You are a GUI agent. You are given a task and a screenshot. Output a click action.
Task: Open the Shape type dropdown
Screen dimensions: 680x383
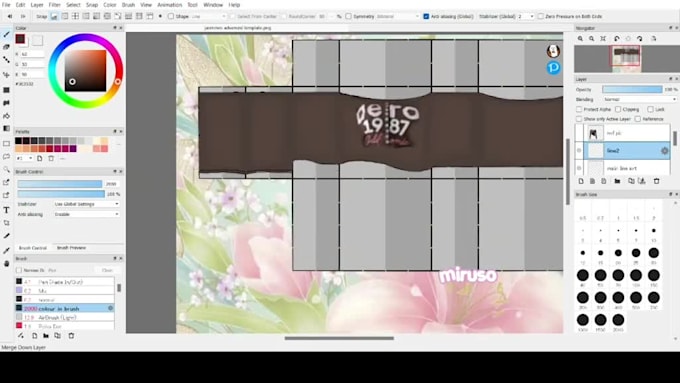(209, 16)
